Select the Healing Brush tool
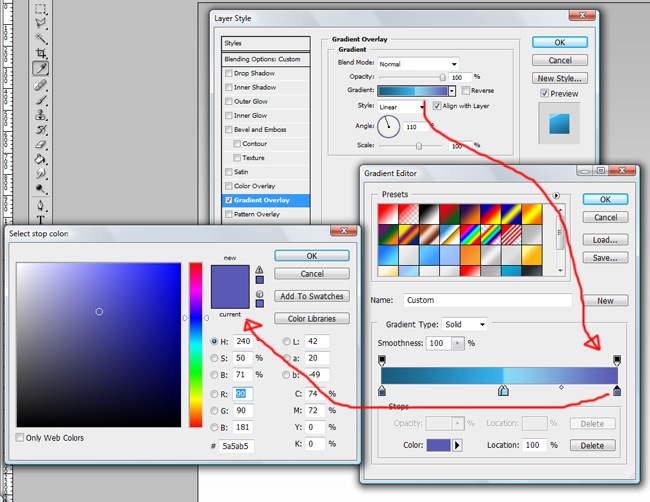This screenshot has width=650, height=502. (41, 84)
